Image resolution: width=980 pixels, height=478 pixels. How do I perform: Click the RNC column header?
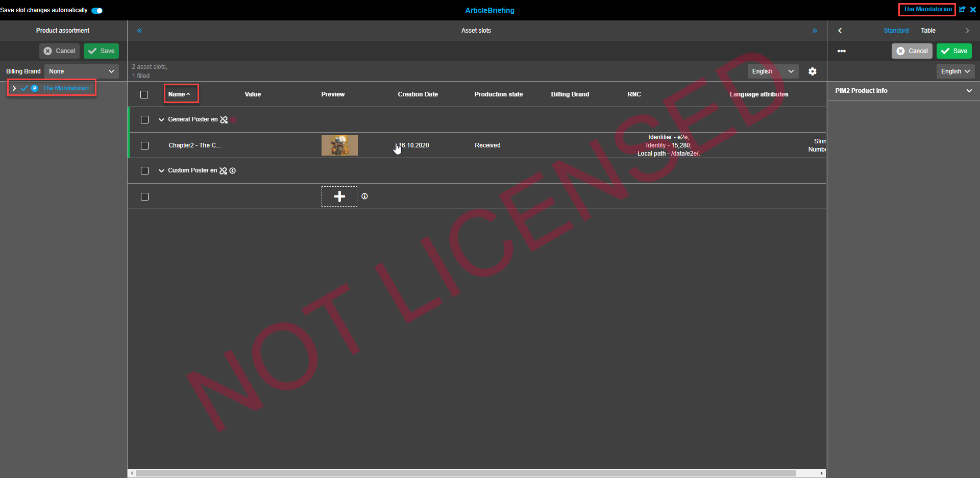634,94
